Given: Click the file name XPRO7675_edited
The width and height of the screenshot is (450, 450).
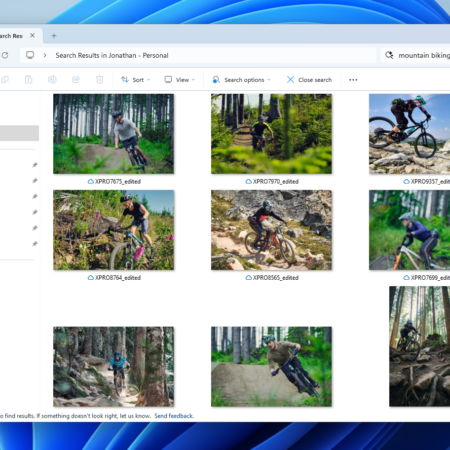Looking at the screenshot, I should 118,182.
